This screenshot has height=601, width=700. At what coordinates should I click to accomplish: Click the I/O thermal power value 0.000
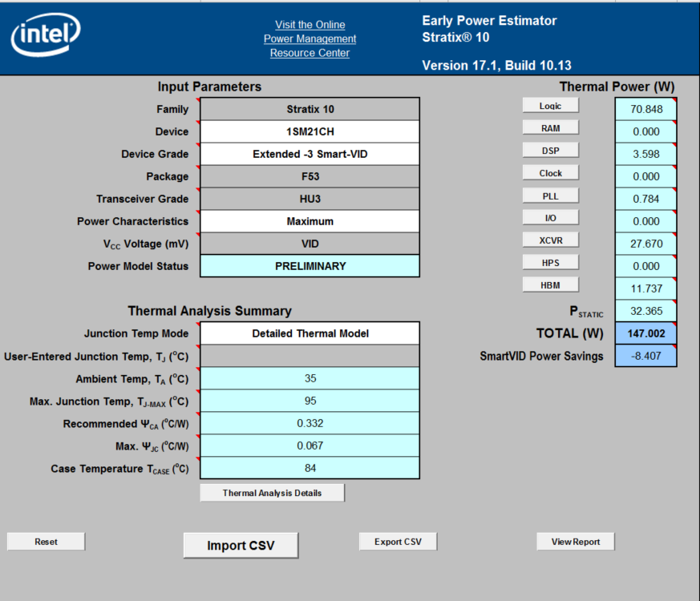click(646, 221)
